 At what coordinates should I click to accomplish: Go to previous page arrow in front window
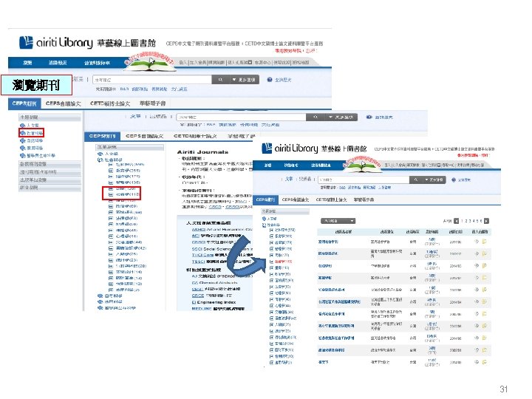pos(456,221)
